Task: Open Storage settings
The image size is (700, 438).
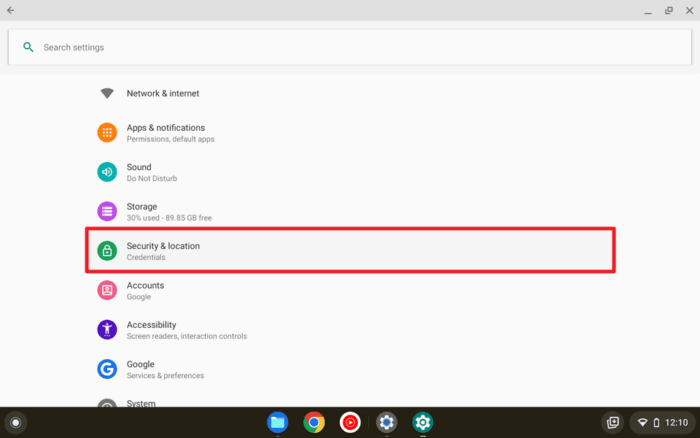Action: click(x=350, y=211)
